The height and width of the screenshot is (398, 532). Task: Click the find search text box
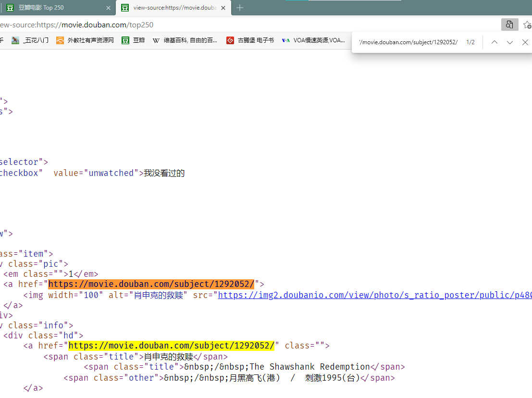408,42
